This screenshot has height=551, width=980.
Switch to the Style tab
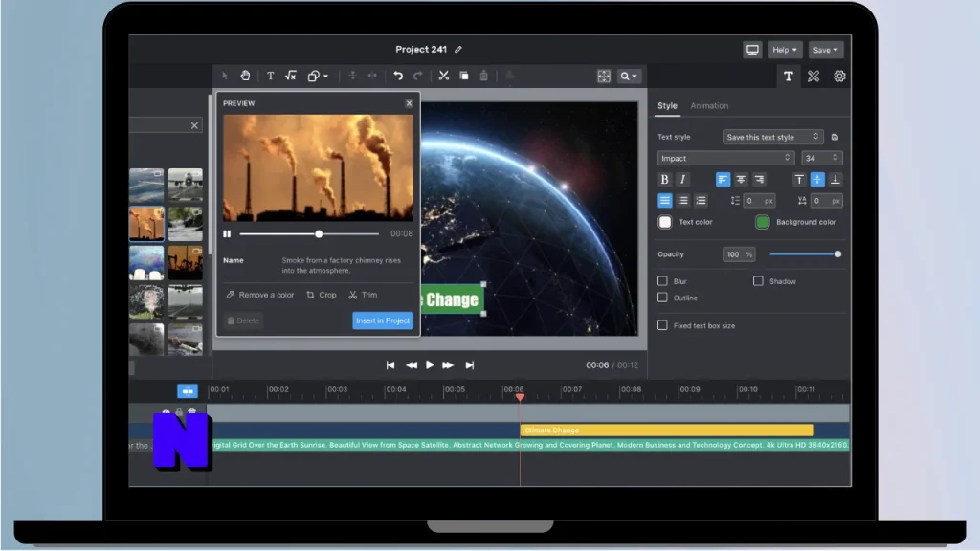[667, 105]
